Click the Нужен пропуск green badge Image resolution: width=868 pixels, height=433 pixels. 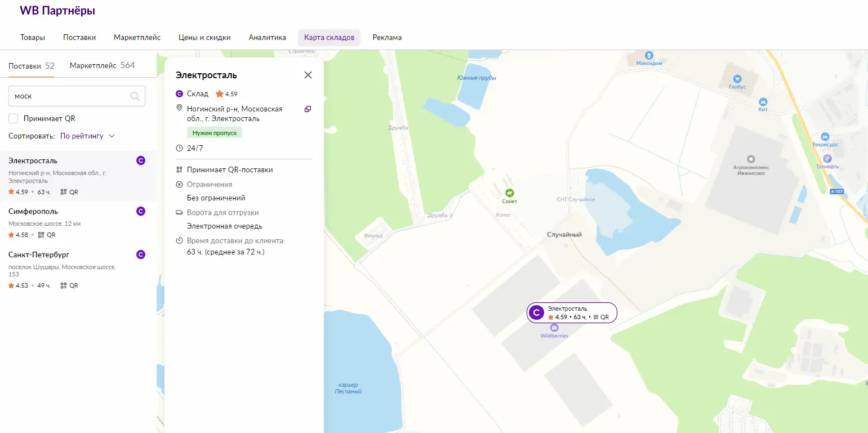coord(215,133)
